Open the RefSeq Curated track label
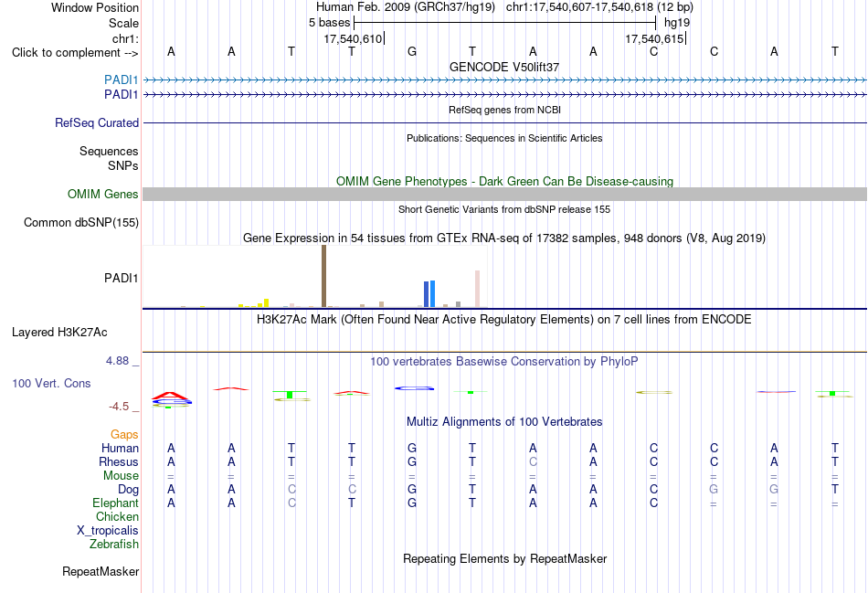Image resolution: width=868 pixels, height=593 pixels. coord(96,123)
